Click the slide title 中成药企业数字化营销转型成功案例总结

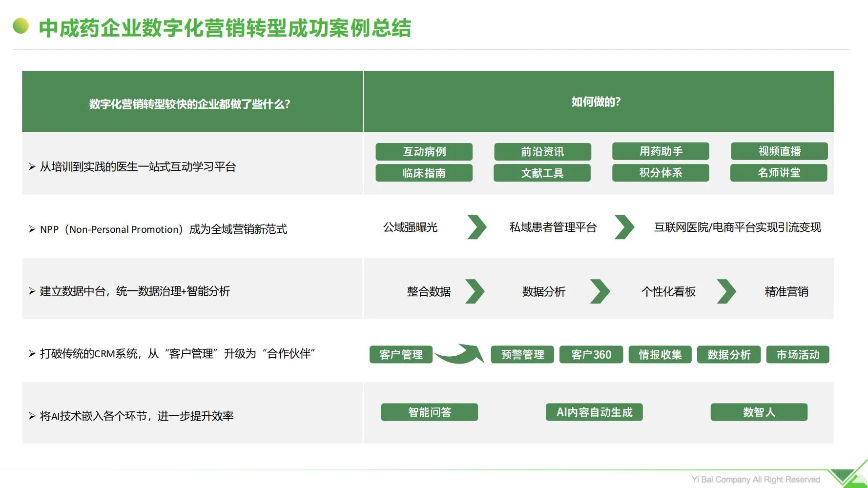click(225, 28)
